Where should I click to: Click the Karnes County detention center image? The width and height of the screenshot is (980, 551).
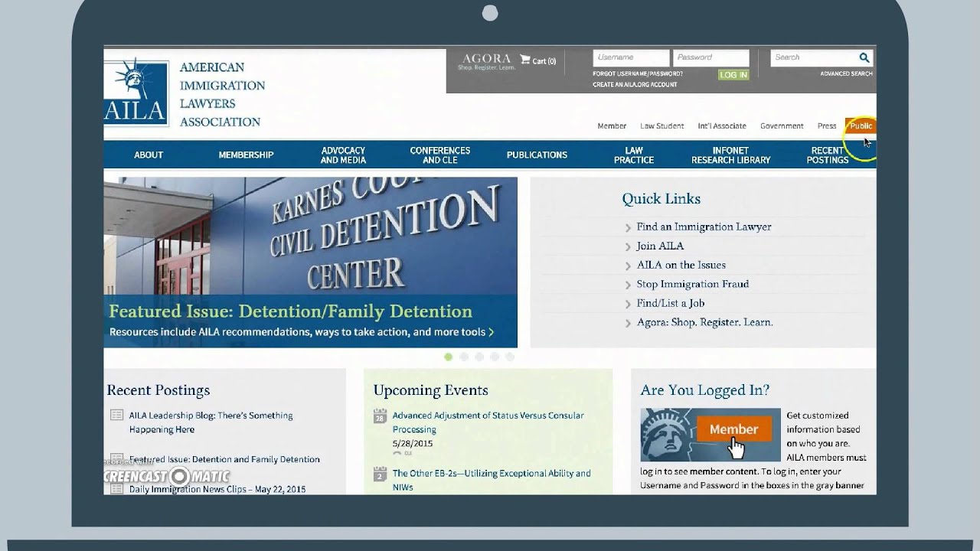(x=310, y=236)
